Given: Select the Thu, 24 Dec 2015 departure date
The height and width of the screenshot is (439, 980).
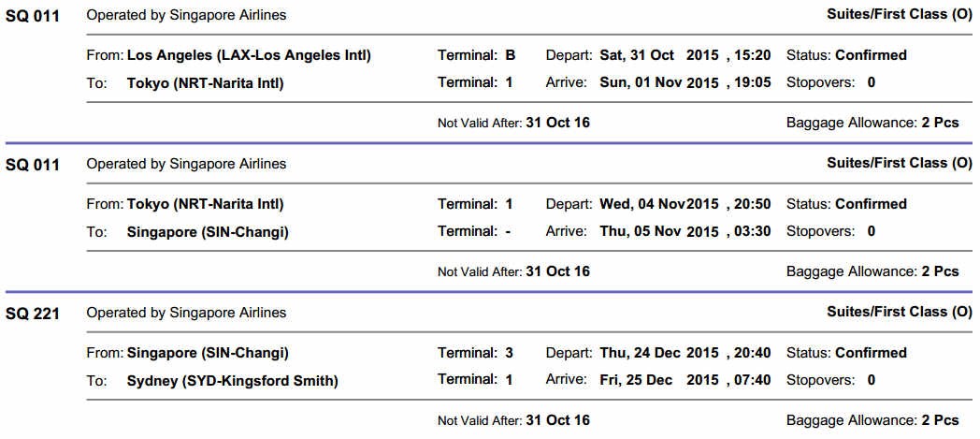Looking at the screenshot, I should point(658,353).
